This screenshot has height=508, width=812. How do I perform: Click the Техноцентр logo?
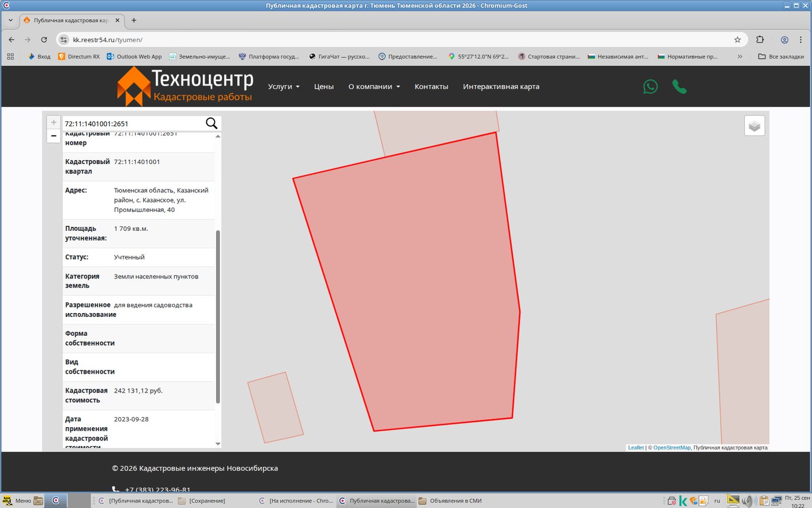tap(185, 86)
